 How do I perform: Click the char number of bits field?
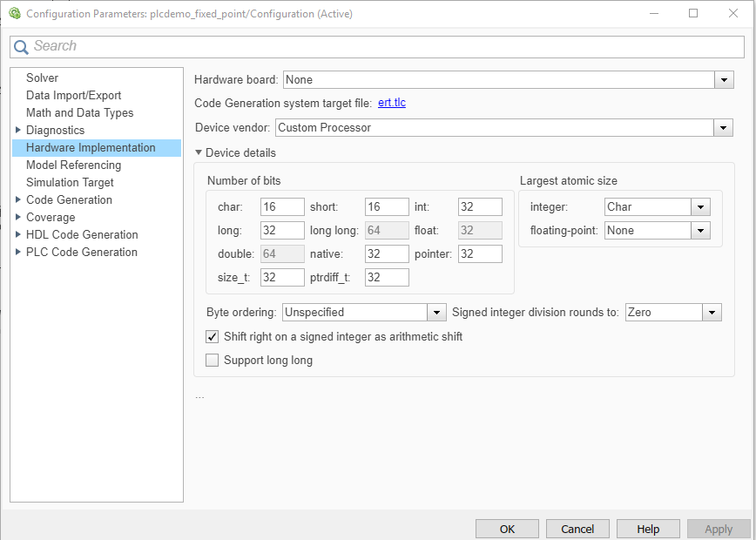(282, 207)
